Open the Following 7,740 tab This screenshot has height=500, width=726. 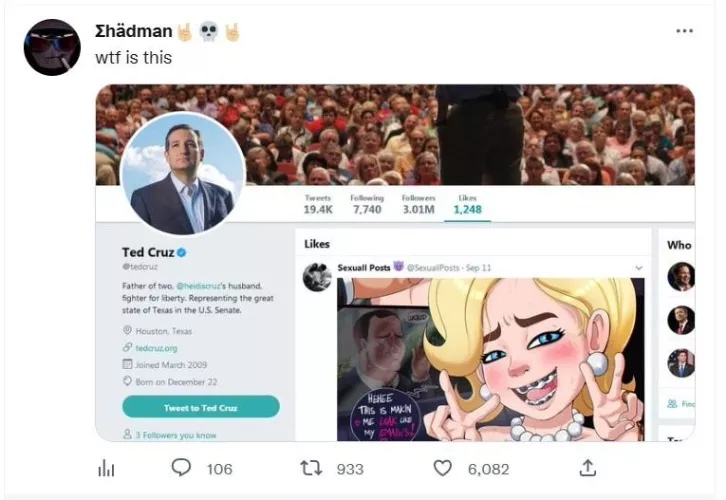click(x=367, y=204)
